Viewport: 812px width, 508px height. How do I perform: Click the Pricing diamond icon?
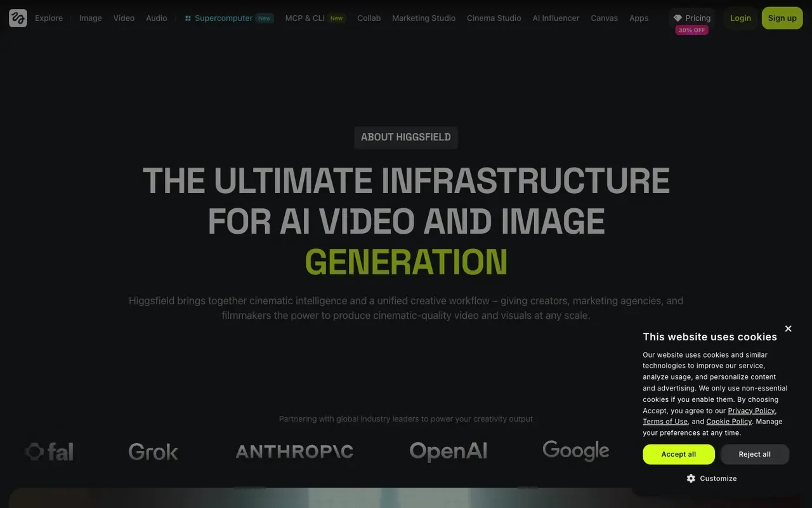tap(678, 18)
